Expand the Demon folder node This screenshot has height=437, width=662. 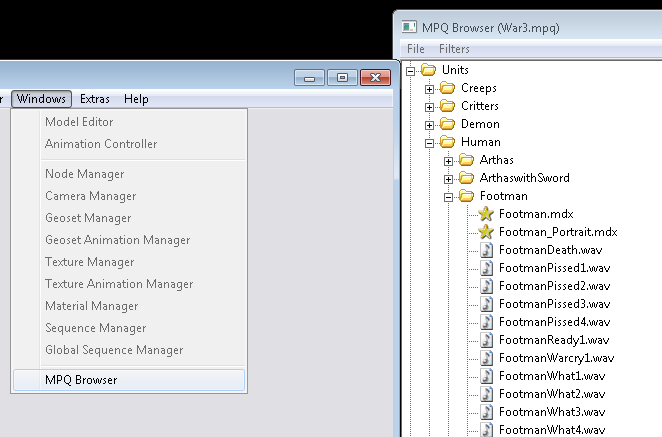429,125
